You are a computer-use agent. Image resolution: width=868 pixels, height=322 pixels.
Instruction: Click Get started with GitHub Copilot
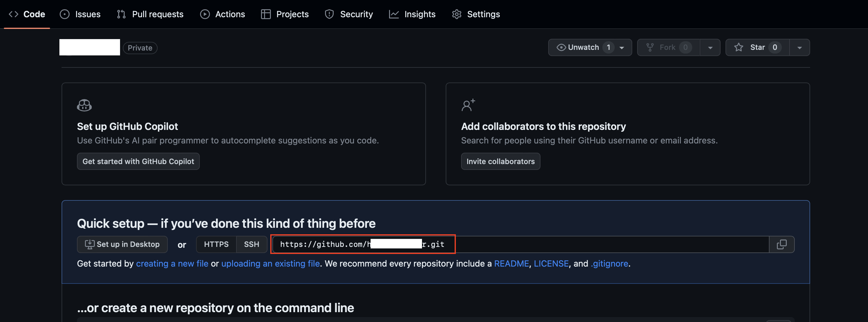click(138, 162)
